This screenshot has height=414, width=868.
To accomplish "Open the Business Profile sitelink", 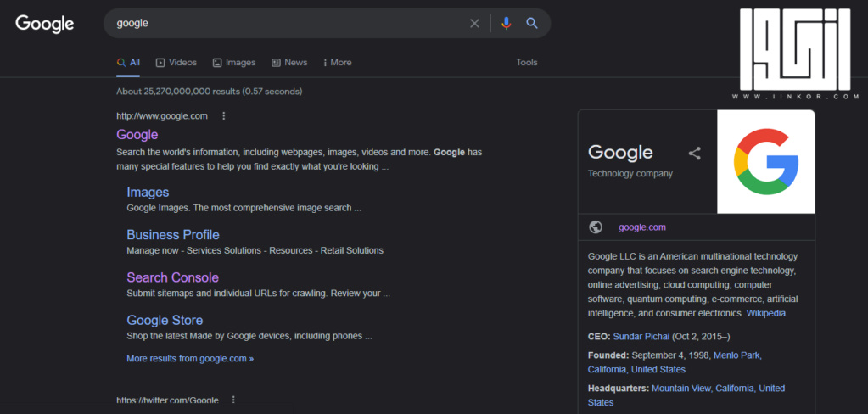I will [x=173, y=235].
